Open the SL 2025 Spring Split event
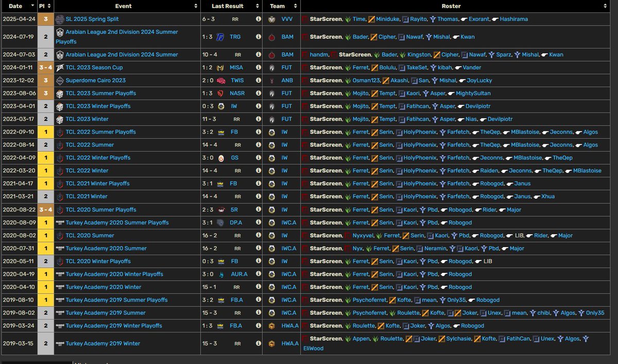 pyautogui.click(x=92, y=19)
